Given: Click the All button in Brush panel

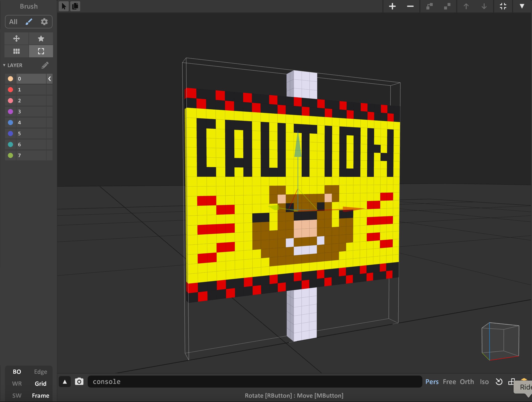Looking at the screenshot, I should (13, 22).
